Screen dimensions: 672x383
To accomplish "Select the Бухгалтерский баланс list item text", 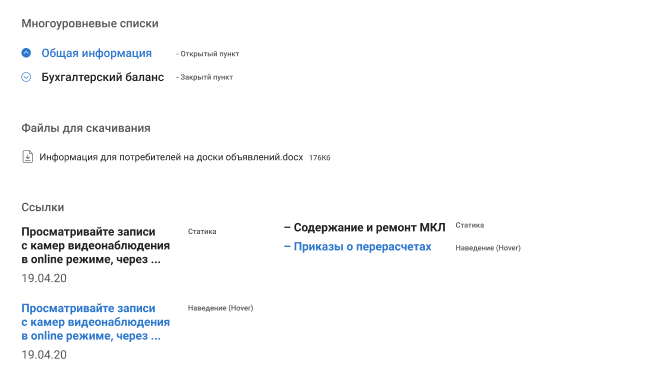I will (102, 77).
